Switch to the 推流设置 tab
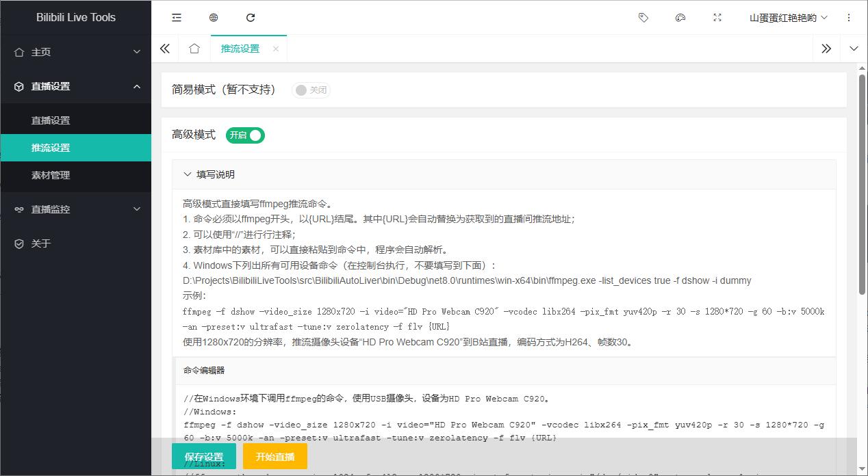This screenshot has height=476, width=868. 240,49
